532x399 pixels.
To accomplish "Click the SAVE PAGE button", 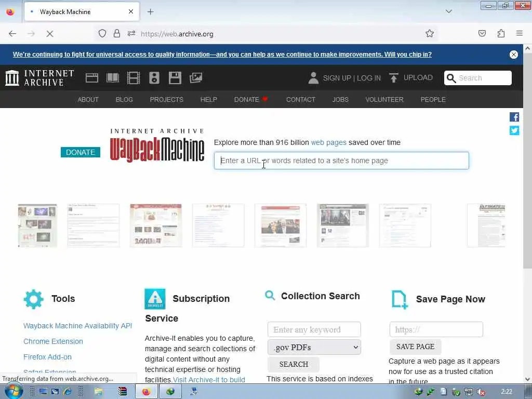I will 415,347.
